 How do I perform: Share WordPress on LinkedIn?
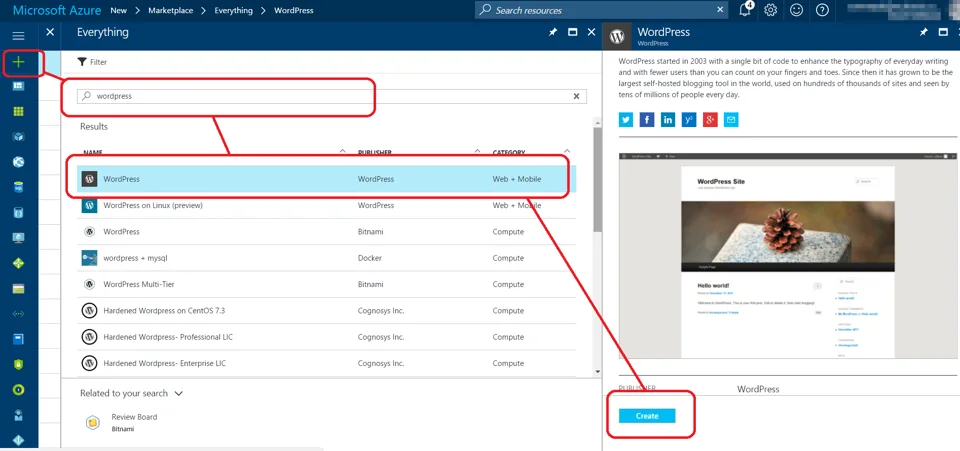668,119
